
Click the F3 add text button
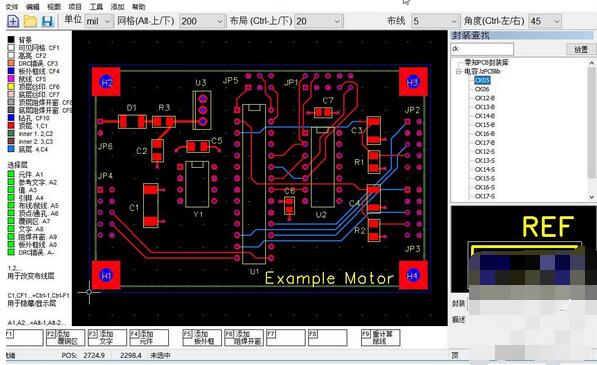(107, 338)
